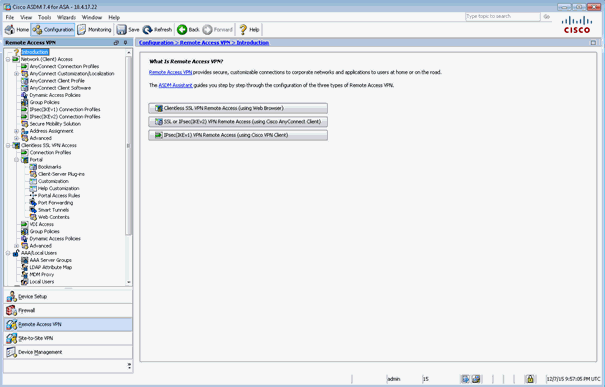Image resolution: width=605 pixels, height=387 pixels.
Task: Select Group Policies under Network Client Access
Action: [44, 102]
